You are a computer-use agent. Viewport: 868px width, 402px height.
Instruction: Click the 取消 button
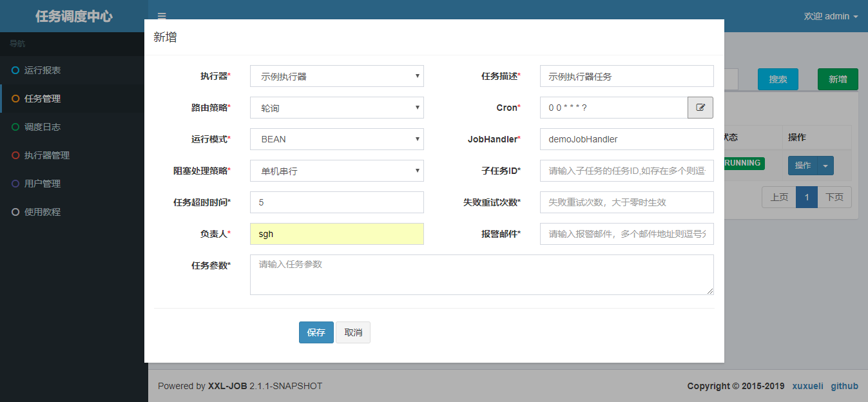coord(353,332)
